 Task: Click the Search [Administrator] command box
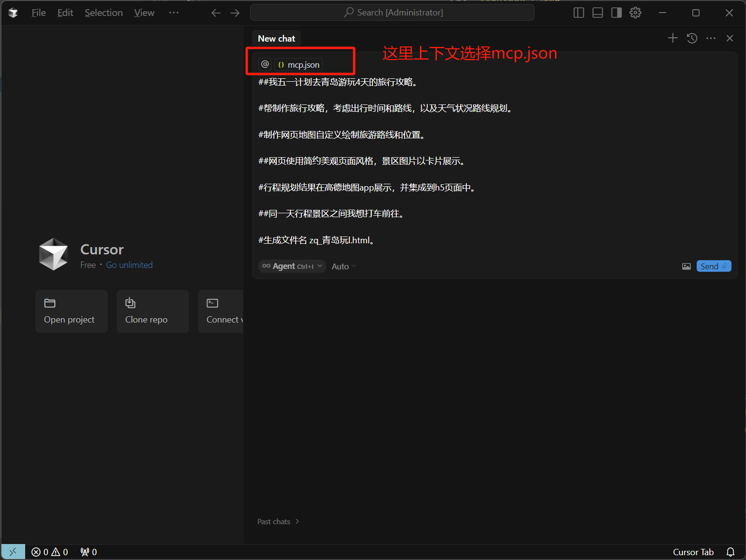[392, 13]
